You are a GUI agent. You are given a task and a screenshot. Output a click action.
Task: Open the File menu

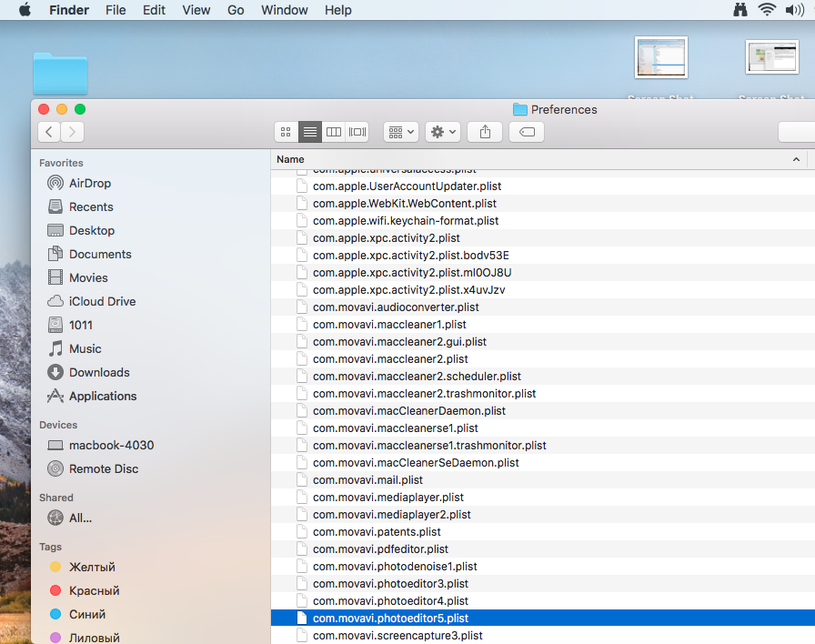tap(116, 10)
